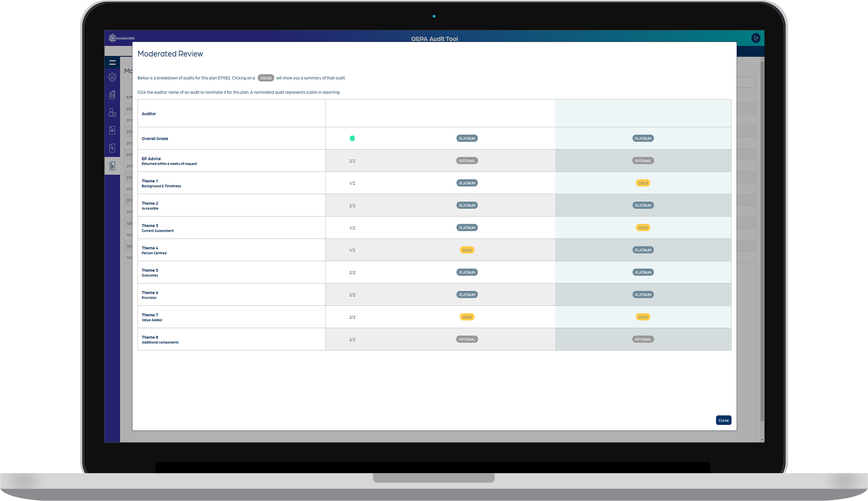Toggle the hamburger menu in the sidebar
This screenshot has height=501, width=868.
112,63
